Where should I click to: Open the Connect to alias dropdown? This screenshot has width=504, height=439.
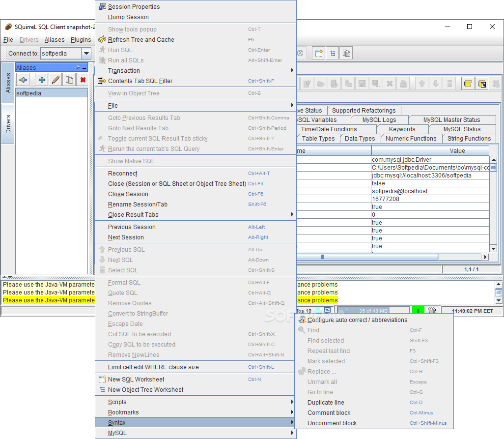[x=86, y=53]
